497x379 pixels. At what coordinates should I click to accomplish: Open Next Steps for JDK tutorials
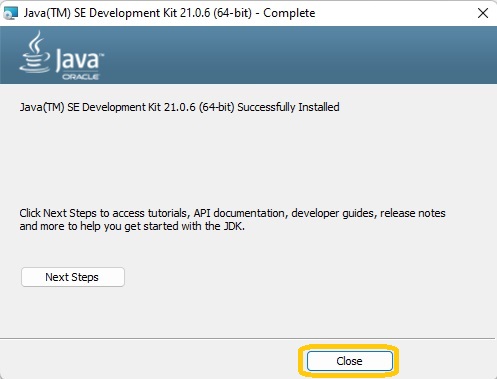tap(73, 277)
